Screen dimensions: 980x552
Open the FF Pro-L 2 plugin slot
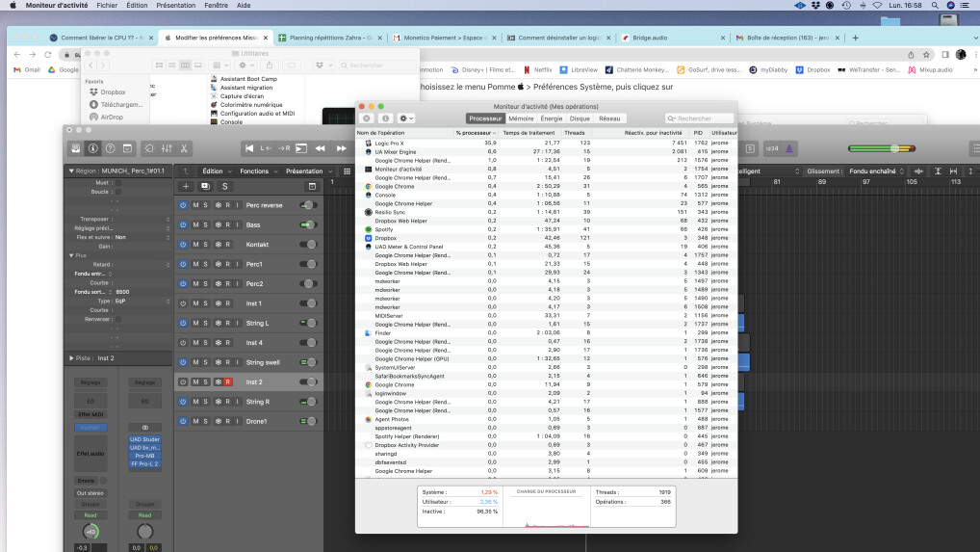pyautogui.click(x=144, y=464)
